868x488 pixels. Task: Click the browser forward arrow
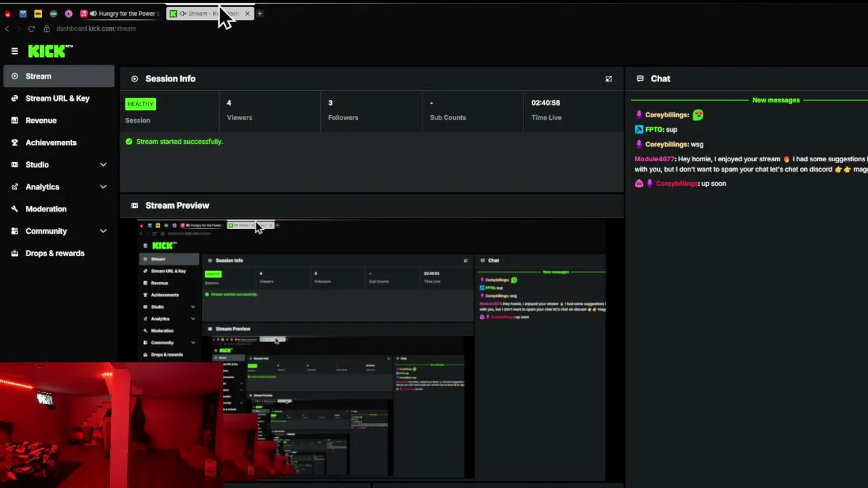(x=19, y=28)
